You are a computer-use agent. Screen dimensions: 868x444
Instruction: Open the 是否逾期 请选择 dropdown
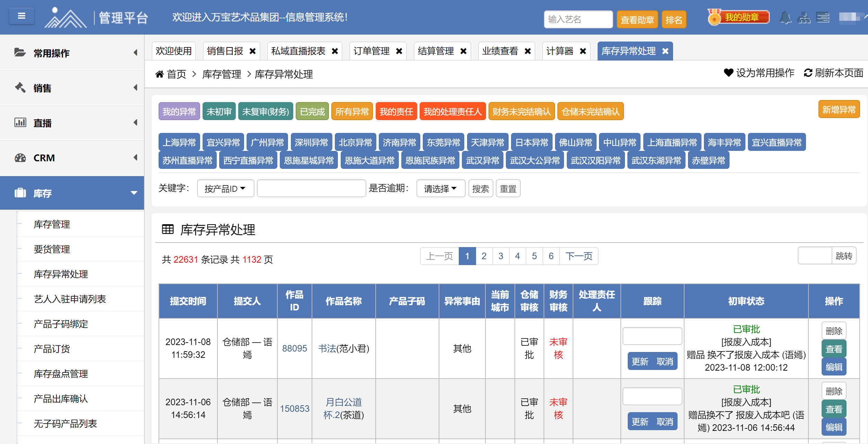click(441, 188)
